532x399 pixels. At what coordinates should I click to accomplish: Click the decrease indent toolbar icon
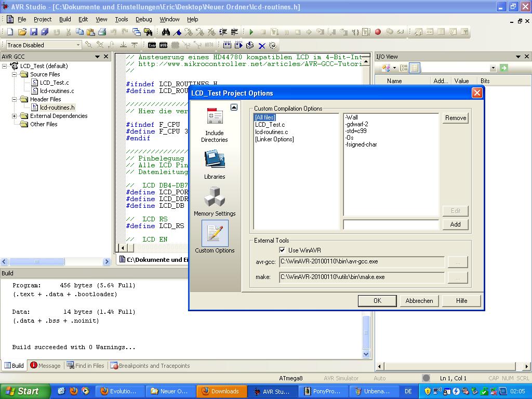pos(234,32)
